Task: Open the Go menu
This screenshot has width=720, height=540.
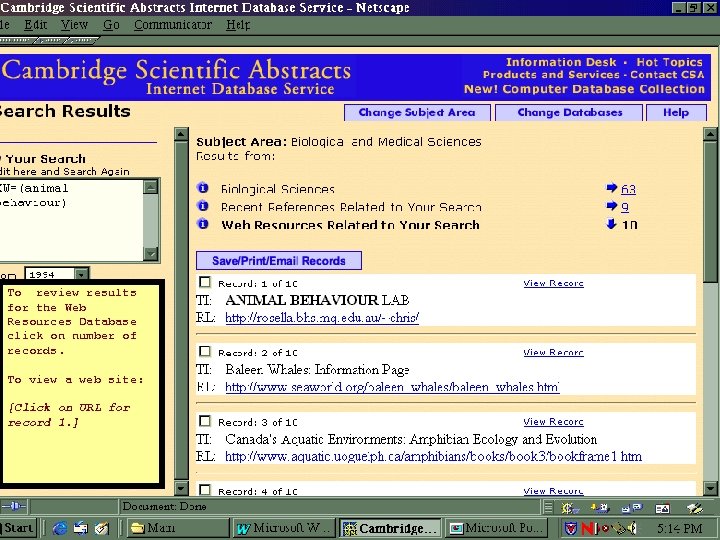Action: [x=111, y=24]
